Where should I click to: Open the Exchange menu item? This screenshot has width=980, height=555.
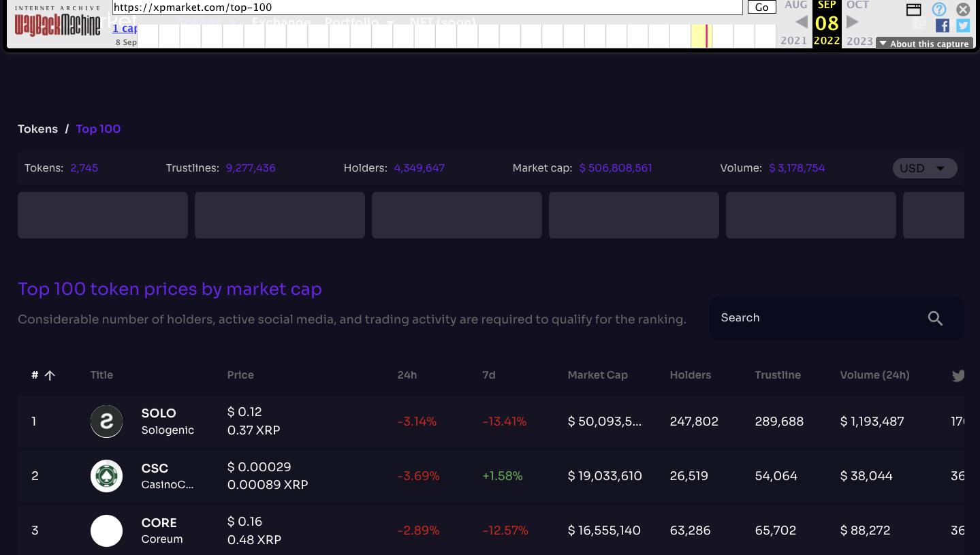[x=281, y=21]
